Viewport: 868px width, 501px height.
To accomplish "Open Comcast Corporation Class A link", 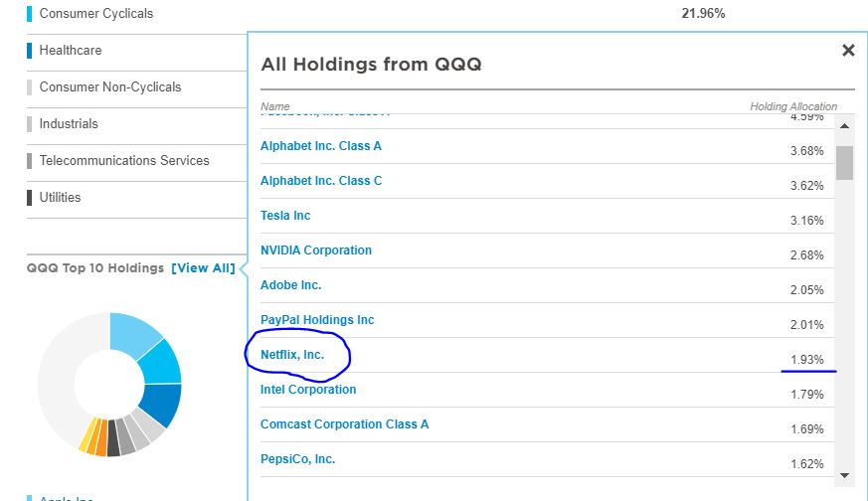I will point(344,424).
